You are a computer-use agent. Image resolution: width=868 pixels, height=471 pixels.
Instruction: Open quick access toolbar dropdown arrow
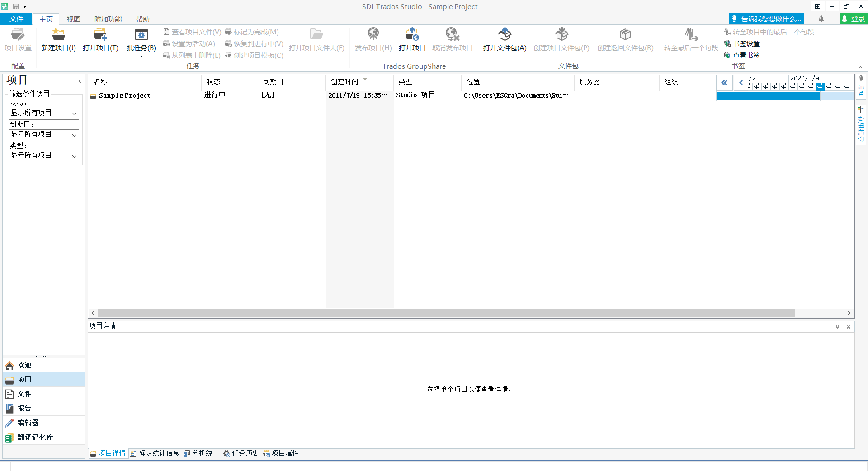click(25, 6)
